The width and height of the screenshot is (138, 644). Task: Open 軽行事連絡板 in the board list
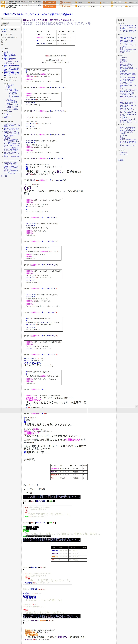tap(10, 85)
